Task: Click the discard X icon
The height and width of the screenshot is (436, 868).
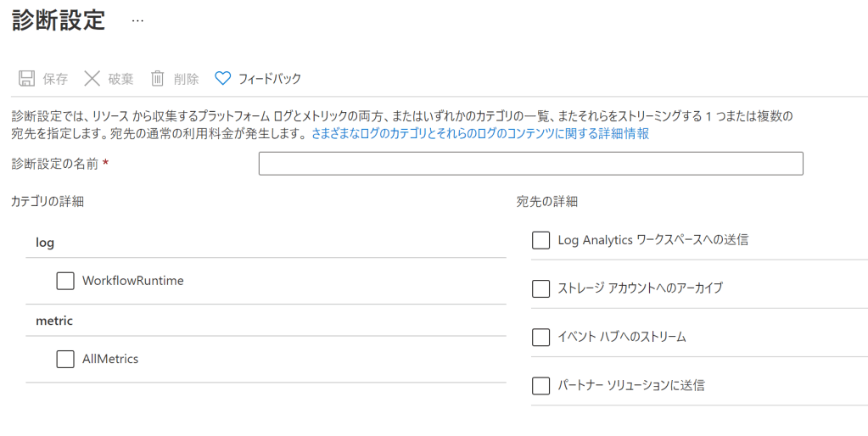Action: (x=92, y=79)
